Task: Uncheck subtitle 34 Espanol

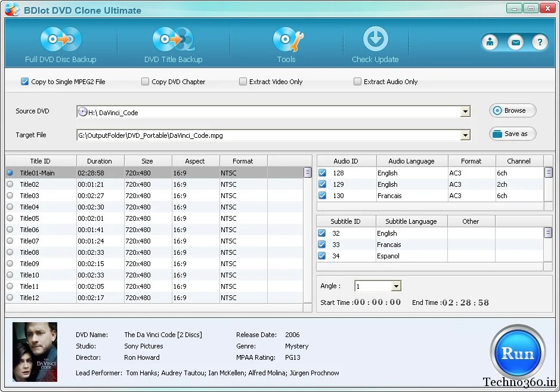Action: tap(322, 256)
